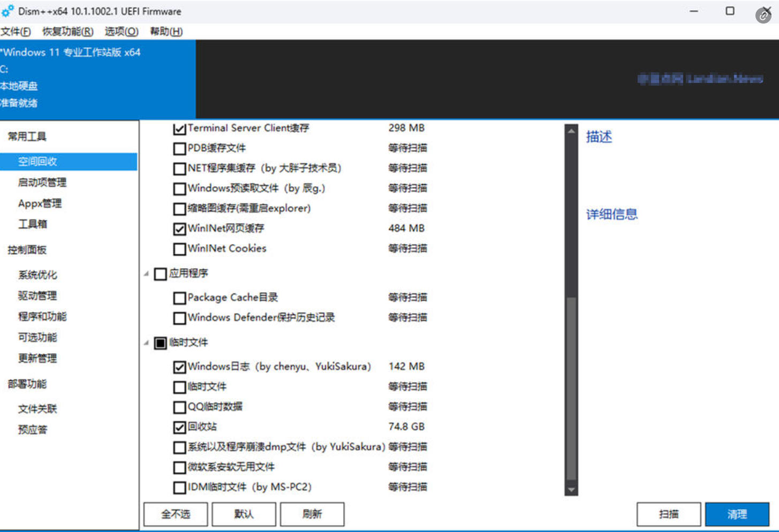779x532 pixels.
Task: Tick the WinINet Cookies checkbox
Action: [180, 249]
